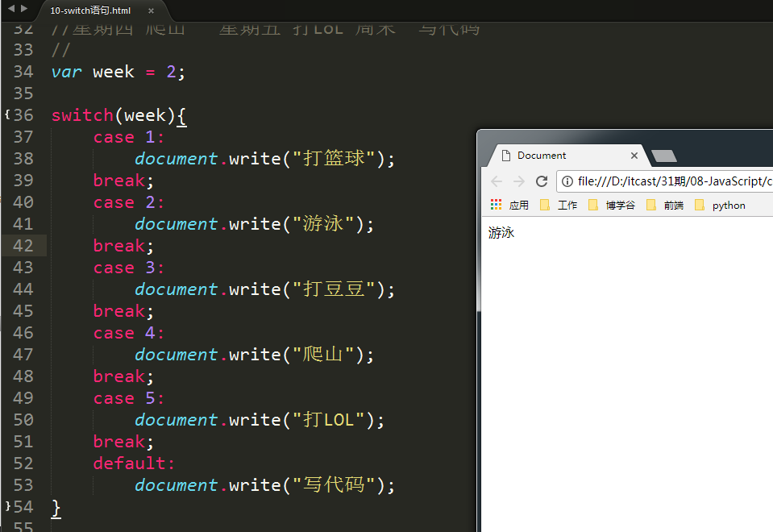Image resolution: width=773 pixels, height=532 pixels.
Task: Open the 前端 bookmark folder
Action: click(664, 205)
